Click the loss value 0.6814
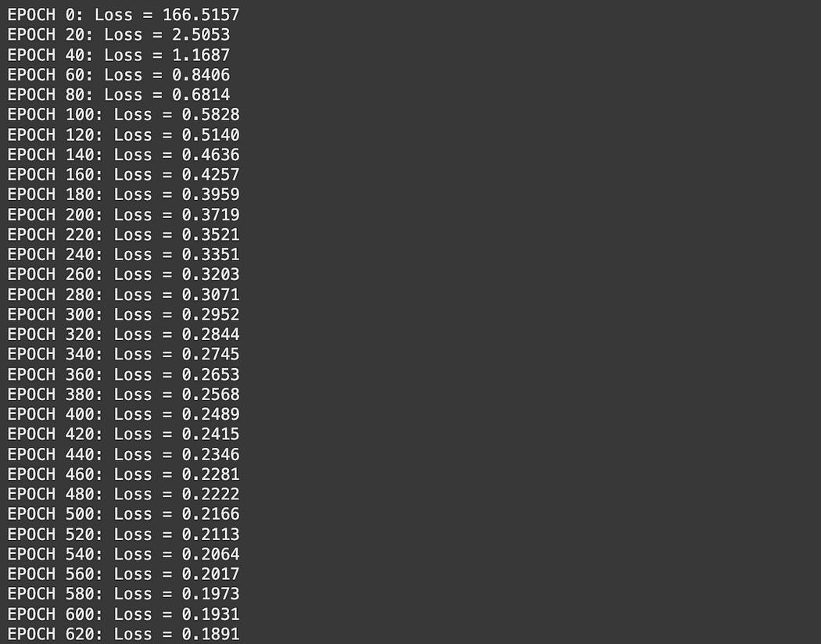 (x=201, y=95)
